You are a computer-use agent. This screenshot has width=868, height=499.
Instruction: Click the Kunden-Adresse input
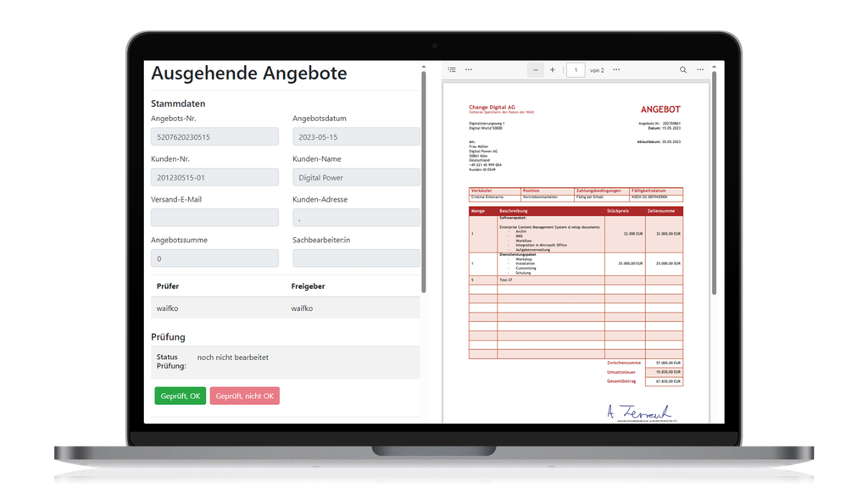click(356, 218)
